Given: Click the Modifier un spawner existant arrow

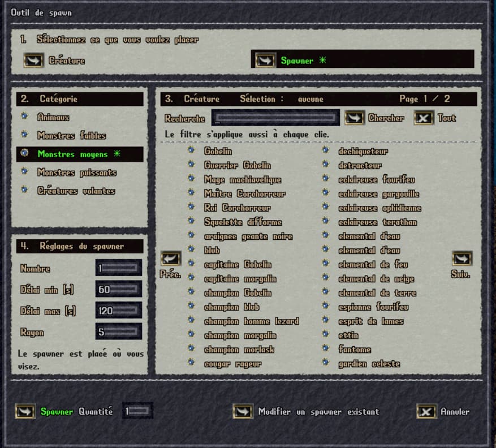Looking at the screenshot, I should (x=243, y=411).
